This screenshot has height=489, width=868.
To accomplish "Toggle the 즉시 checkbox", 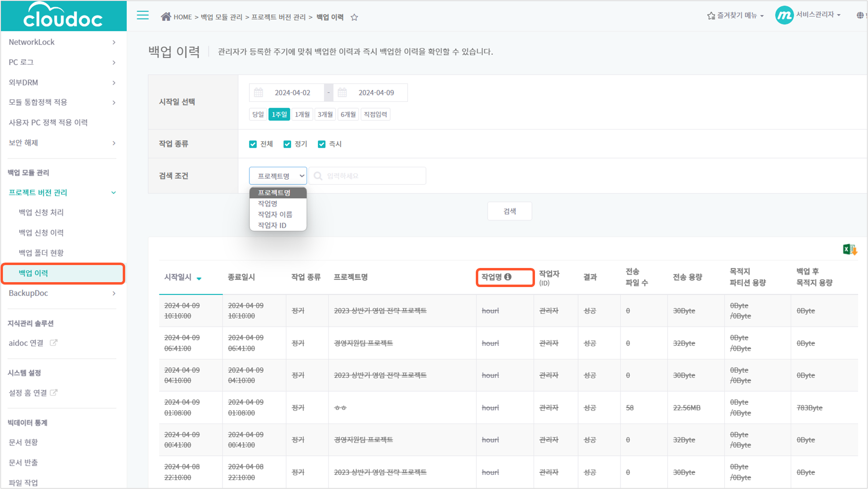I will point(321,144).
